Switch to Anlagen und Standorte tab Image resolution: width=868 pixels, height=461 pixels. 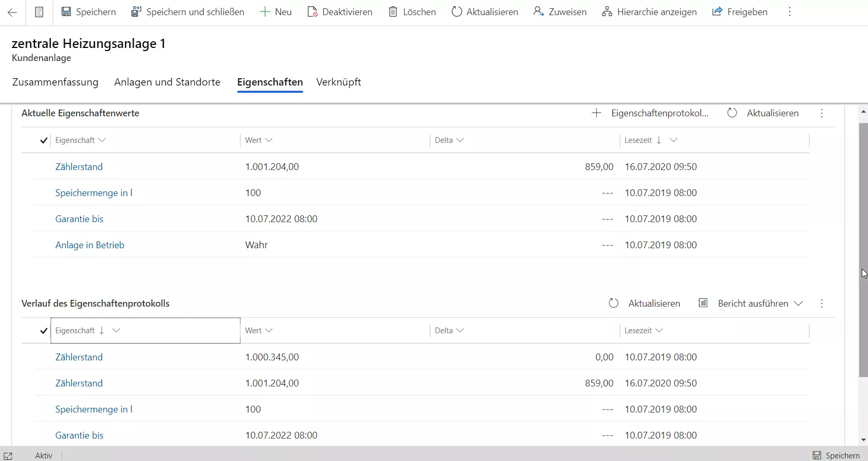coord(167,82)
